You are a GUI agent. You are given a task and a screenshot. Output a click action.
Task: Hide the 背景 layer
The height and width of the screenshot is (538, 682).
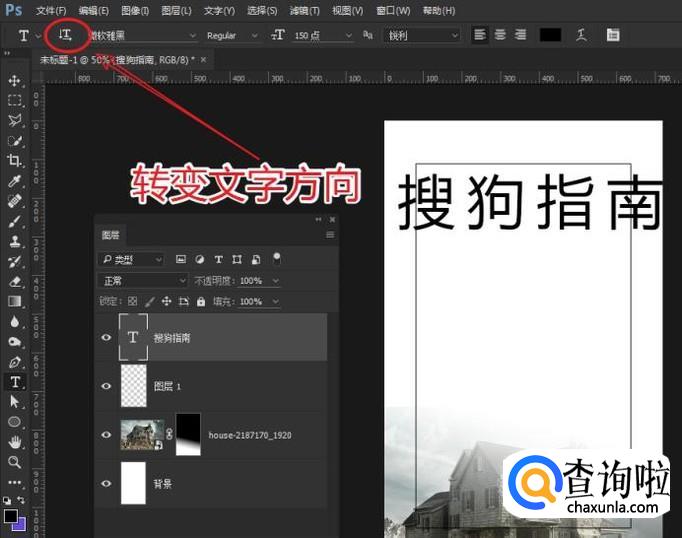point(106,483)
